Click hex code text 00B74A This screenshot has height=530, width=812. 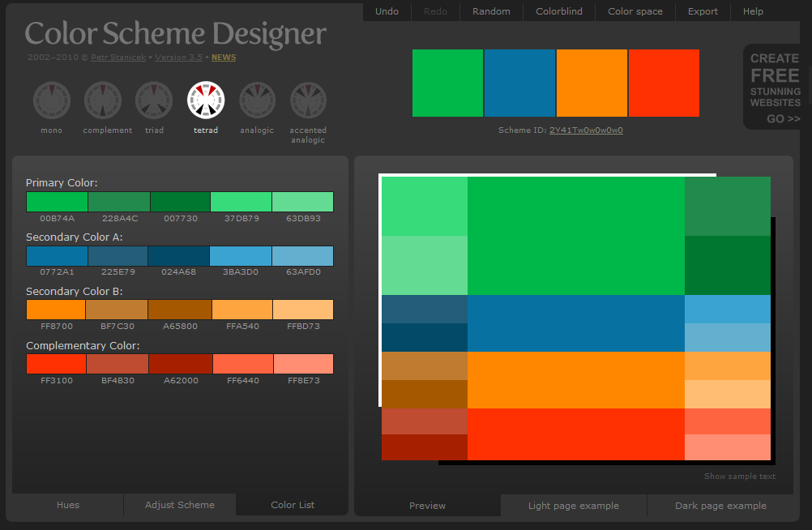coord(57,219)
